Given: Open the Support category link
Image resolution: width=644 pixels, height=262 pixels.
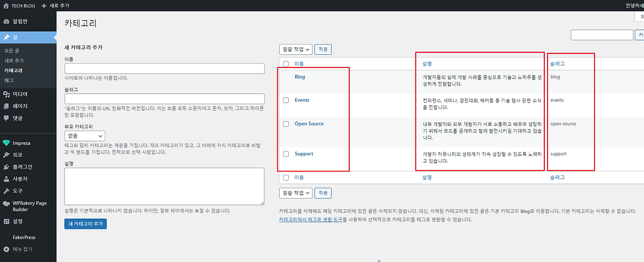Looking at the screenshot, I should (304, 154).
